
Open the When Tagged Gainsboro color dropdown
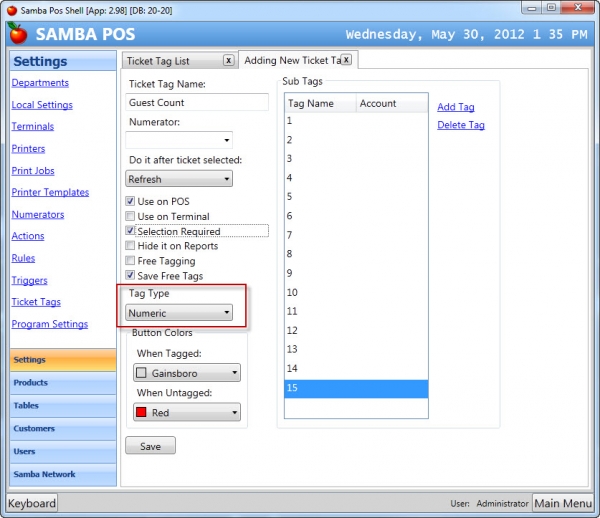[187, 373]
